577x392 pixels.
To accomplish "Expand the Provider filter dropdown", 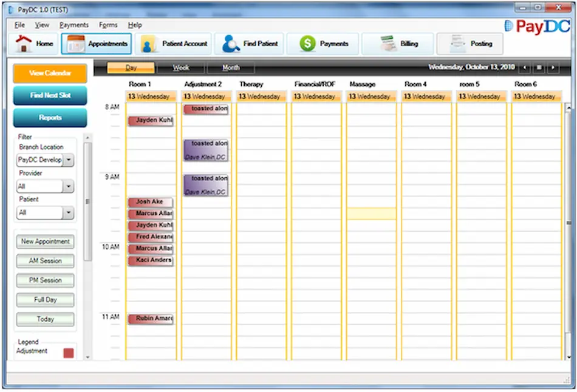I will coord(68,186).
